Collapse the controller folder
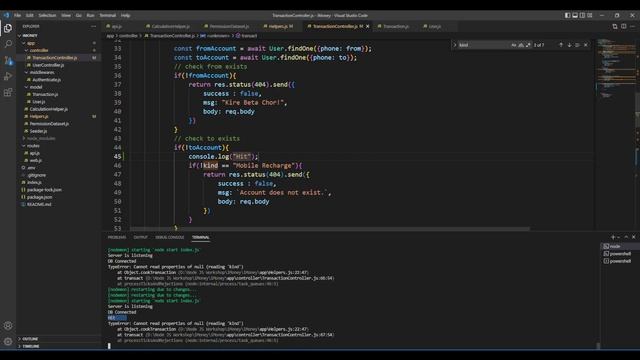Image resolution: width=640 pixels, height=360 pixels. [39, 50]
